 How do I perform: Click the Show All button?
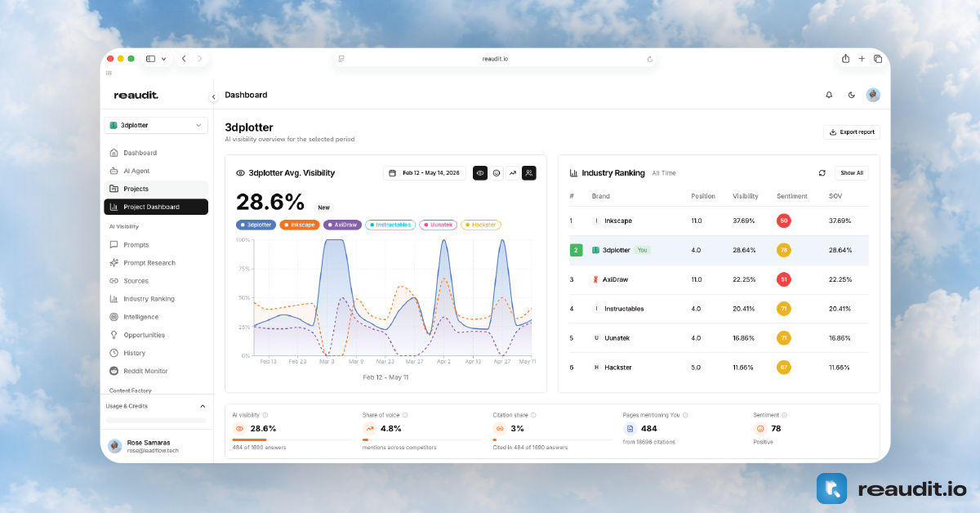[x=852, y=173]
